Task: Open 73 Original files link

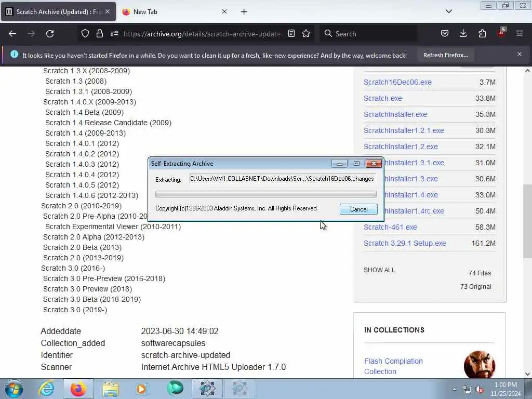Action: point(476,287)
